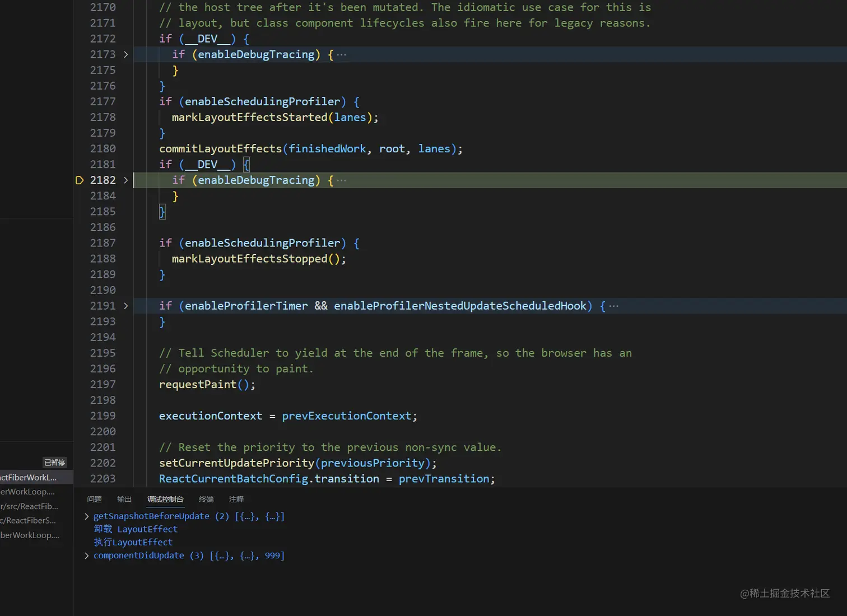
Task: Click the 执行LayoutEffect console line
Action: [133, 542]
